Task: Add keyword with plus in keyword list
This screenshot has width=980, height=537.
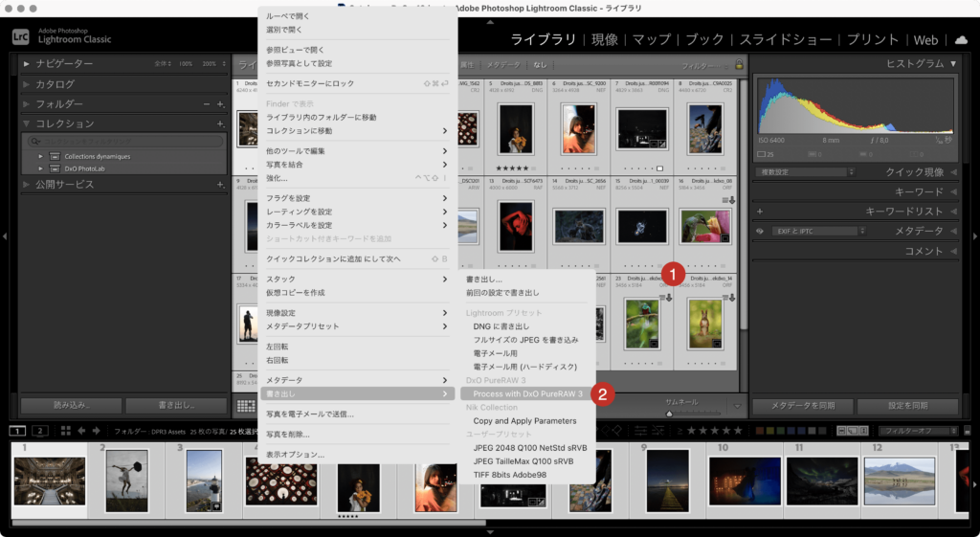Action: [760, 212]
